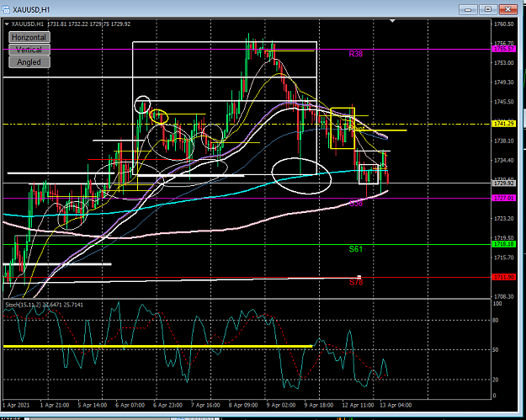This screenshot has height=420, width=526.
Task: Click the 13 Apr 04:00 time label
Action: point(396,405)
